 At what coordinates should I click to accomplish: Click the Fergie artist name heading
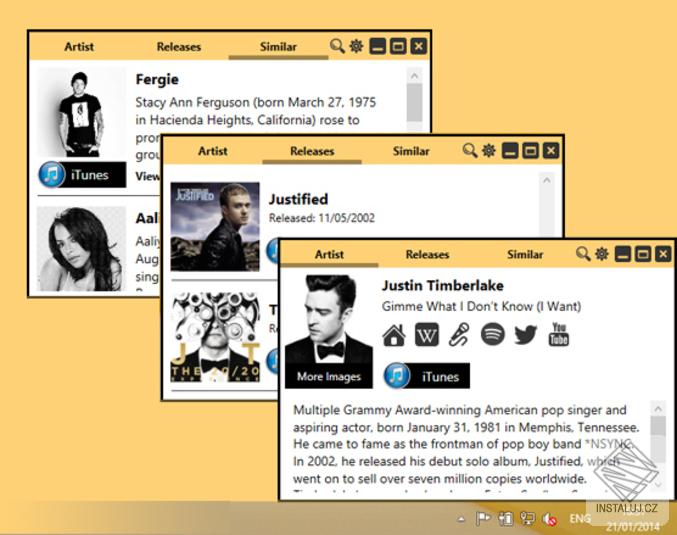point(157,79)
